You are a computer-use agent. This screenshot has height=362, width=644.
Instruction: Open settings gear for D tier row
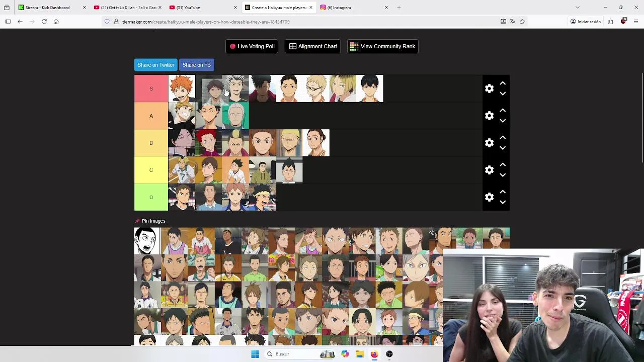click(489, 197)
